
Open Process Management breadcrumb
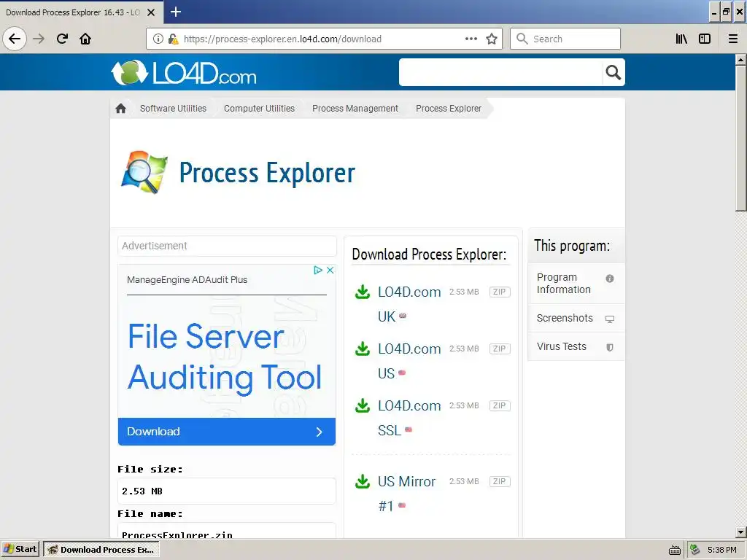355,109
